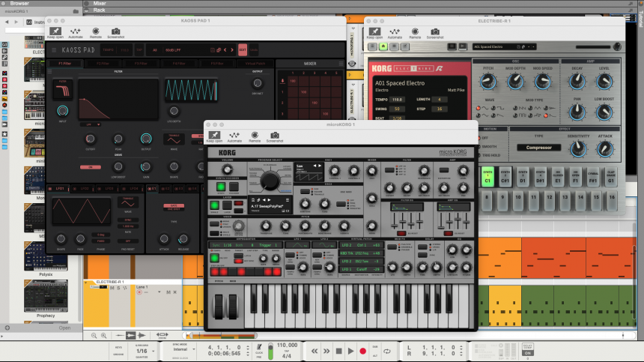Click Undo button in KAOSS PAD

click(x=254, y=50)
